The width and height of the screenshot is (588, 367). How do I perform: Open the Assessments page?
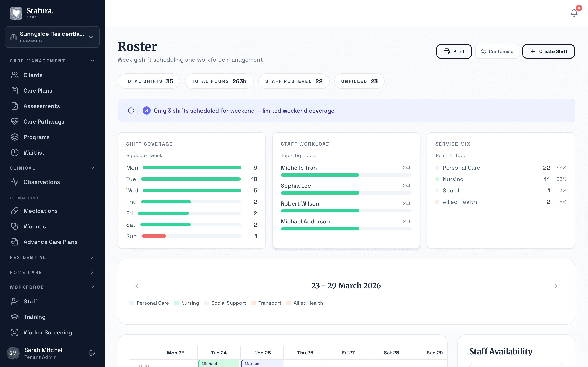(x=42, y=106)
